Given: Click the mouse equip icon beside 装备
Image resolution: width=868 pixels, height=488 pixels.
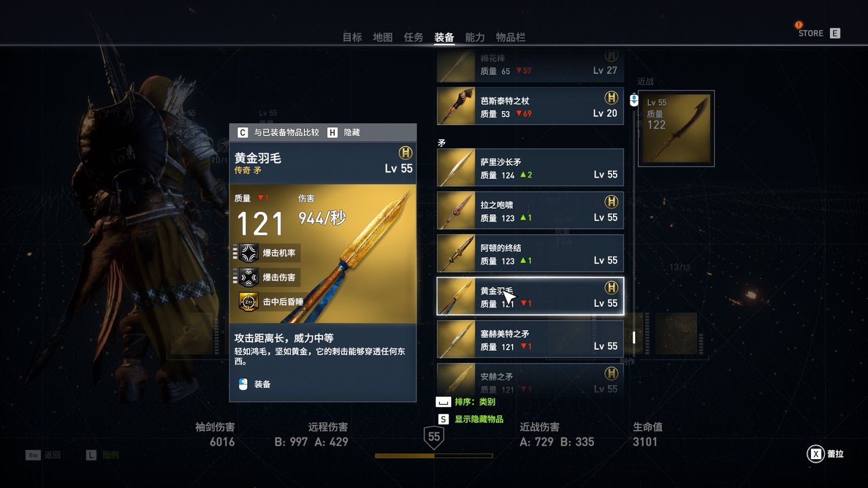Looking at the screenshot, I should [243, 384].
